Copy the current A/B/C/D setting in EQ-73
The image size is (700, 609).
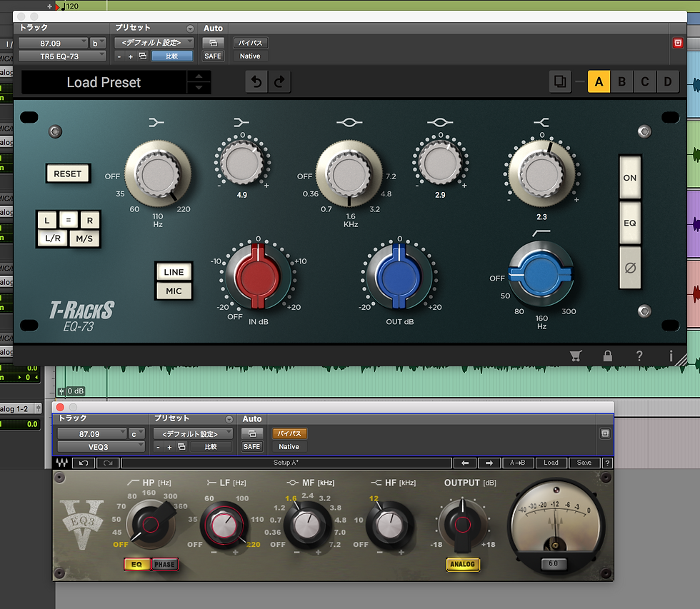click(x=560, y=81)
